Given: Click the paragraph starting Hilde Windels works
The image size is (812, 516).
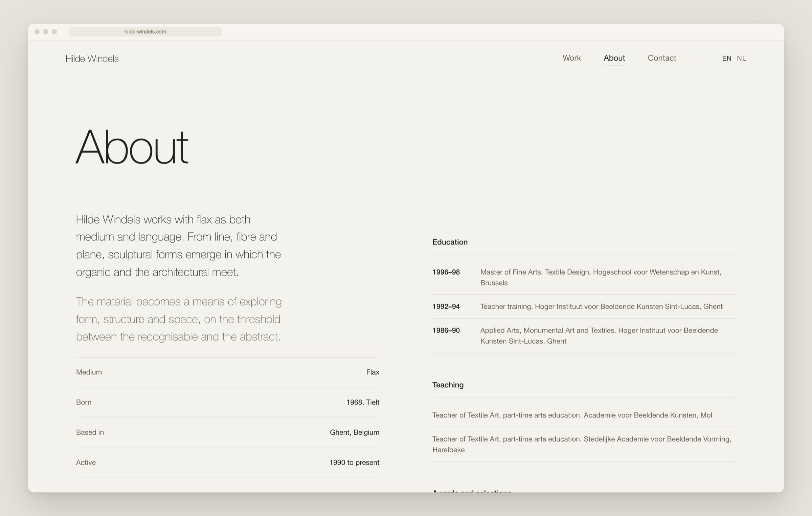Looking at the screenshot, I should pos(178,246).
